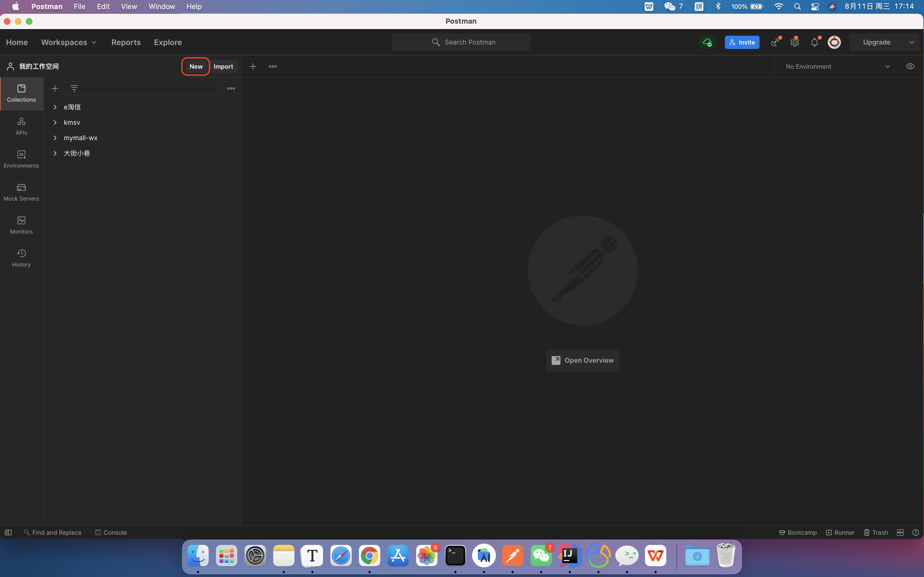
Task: Expand the mymall-wx collection
Action: (55, 138)
